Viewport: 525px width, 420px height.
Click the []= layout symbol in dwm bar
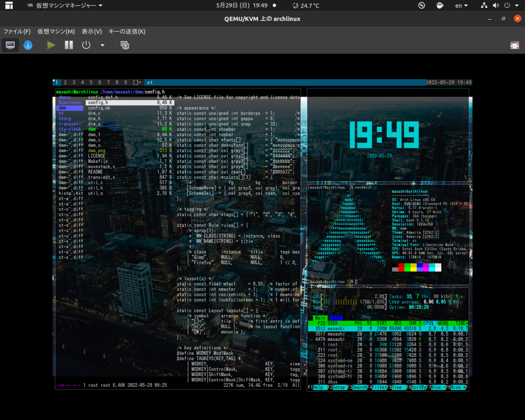[x=137, y=82]
